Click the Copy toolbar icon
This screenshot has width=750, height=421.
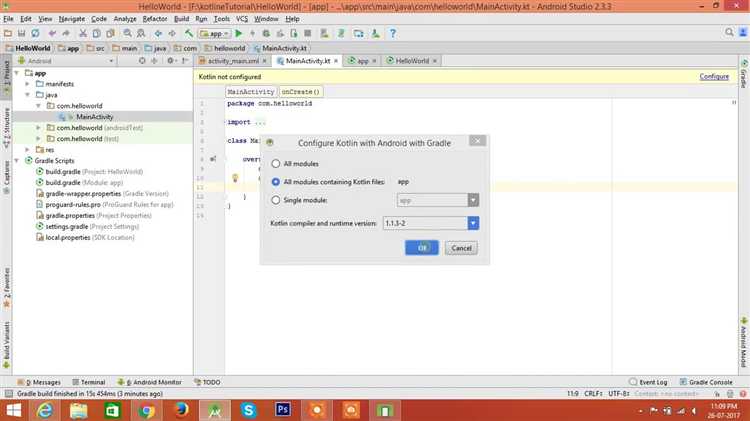click(x=97, y=33)
